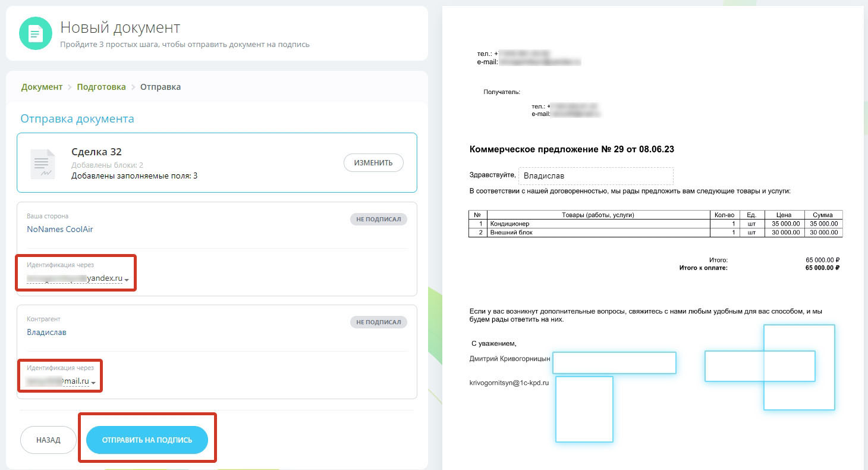The height and width of the screenshot is (470, 868).
Task: Click the stamp placeholder box under Дмитрий Кривогорницын
Action: click(584, 409)
